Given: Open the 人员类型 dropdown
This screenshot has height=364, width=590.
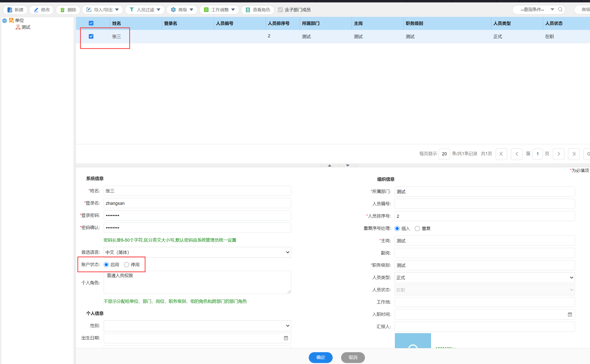Looking at the screenshot, I should [484, 278].
